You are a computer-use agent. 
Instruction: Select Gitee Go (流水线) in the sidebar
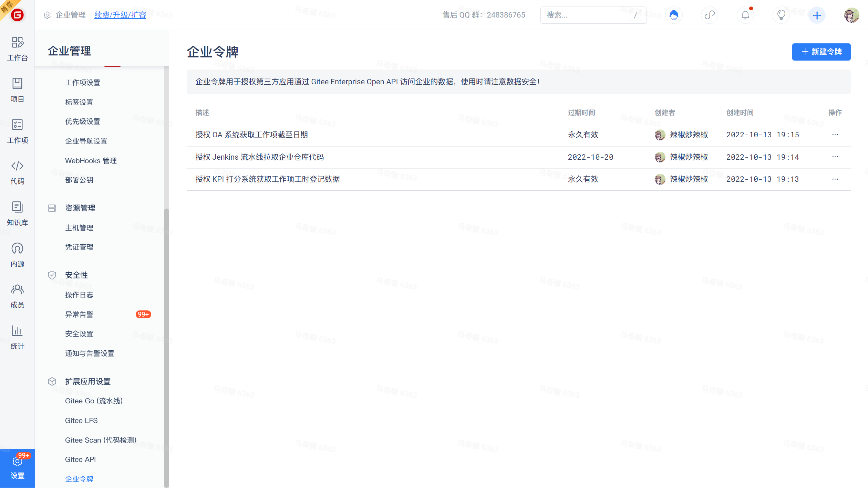point(94,401)
